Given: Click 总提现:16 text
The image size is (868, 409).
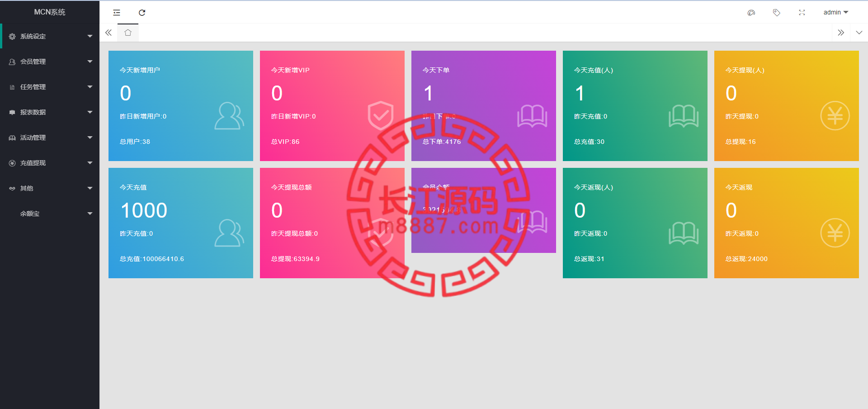Looking at the screenshot, I should pos(741,142).
